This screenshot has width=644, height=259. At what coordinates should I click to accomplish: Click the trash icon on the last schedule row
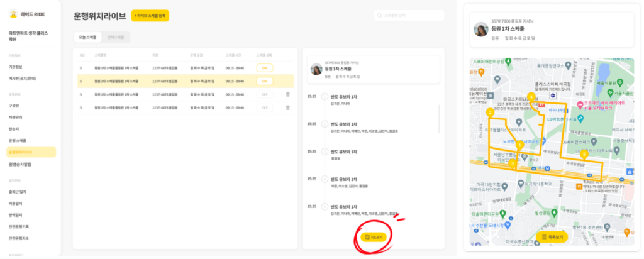[287, 107]
